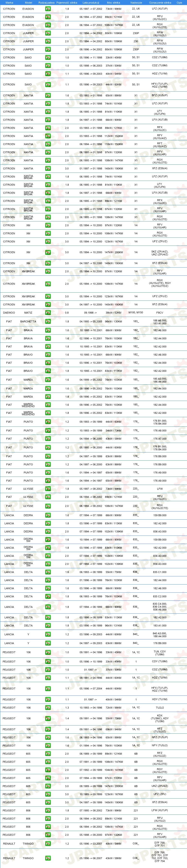Click the petrol icon in the Daewoo Matiz row
This screenshot has height=868, width=187.
[48, 313]
